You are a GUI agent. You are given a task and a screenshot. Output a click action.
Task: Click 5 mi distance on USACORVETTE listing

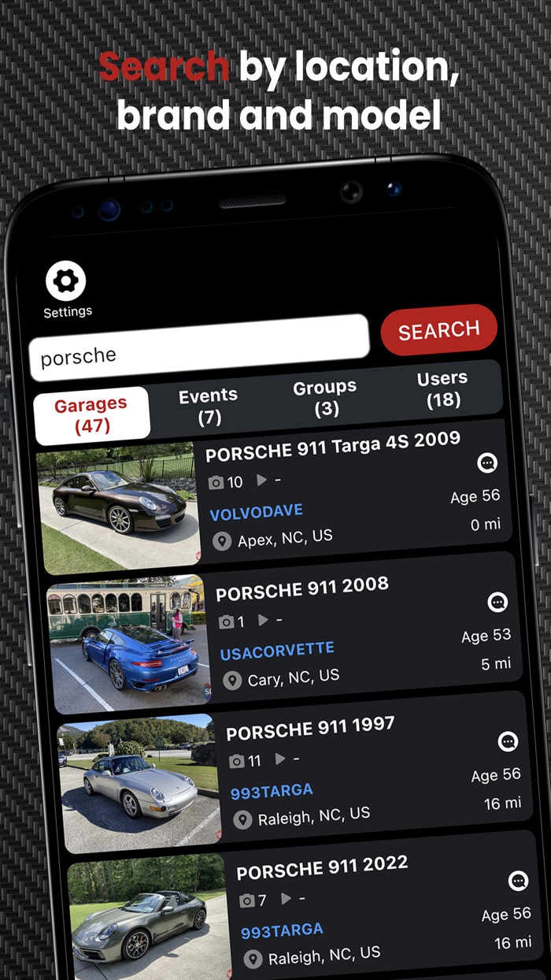(496, 664)
